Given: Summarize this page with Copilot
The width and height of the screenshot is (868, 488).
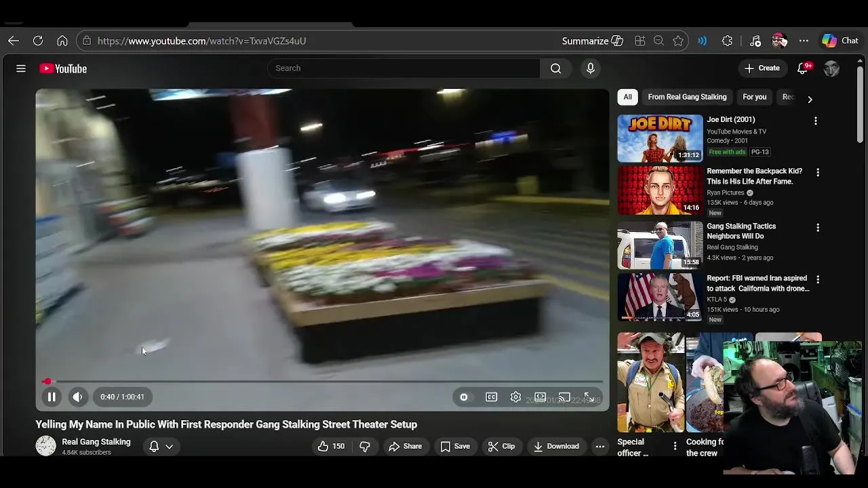Looking at the screenshot, I should coord(592,41).
